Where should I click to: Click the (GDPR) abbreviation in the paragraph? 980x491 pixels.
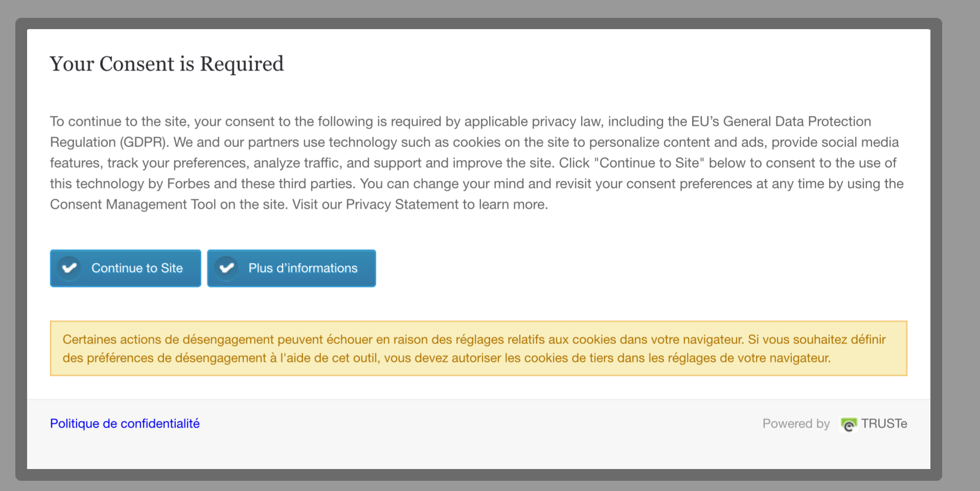point(144,142)
